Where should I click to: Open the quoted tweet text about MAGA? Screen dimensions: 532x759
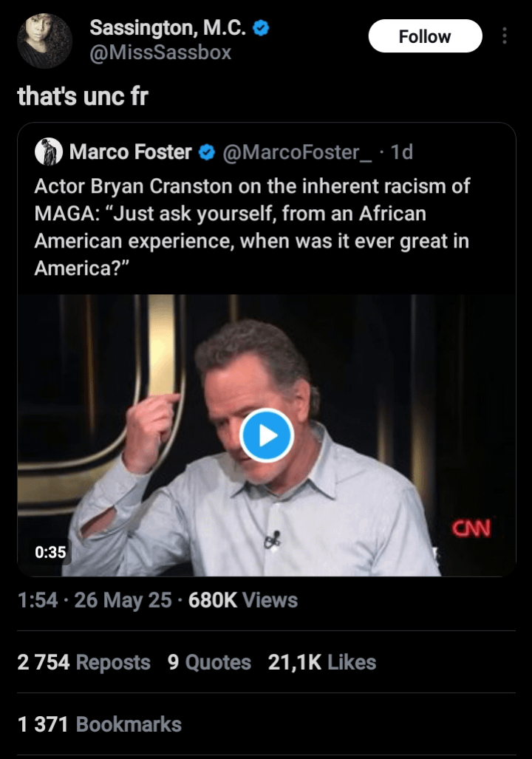point(251,227)
